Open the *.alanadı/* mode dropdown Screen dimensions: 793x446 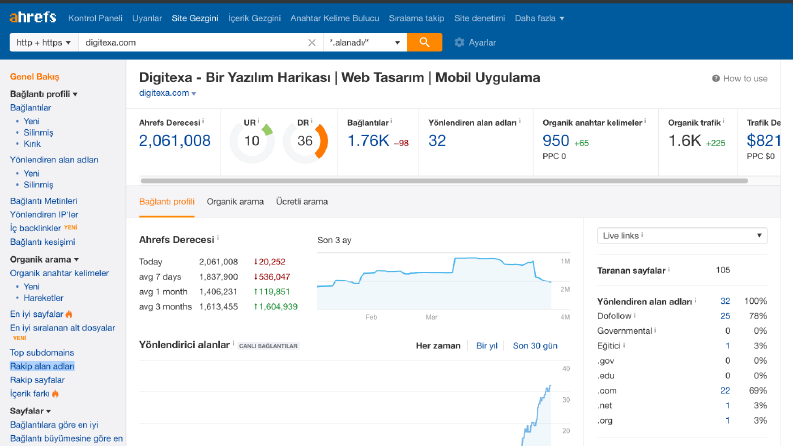tap(365, 42)
